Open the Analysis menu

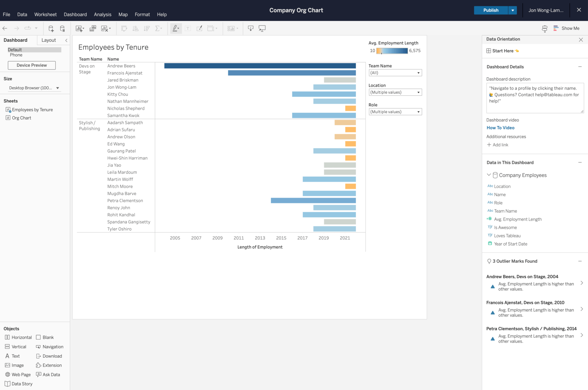pyautogui.click(x=103, y=14)
